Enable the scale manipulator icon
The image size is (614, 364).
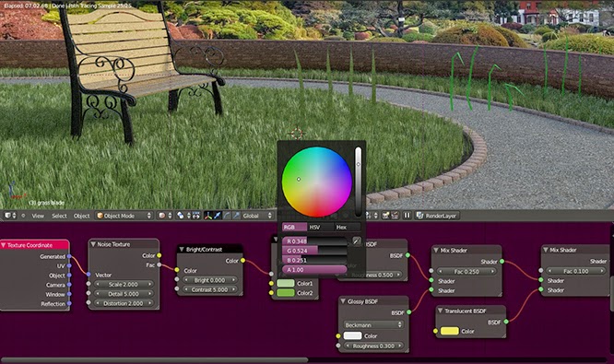coord(236,216)
